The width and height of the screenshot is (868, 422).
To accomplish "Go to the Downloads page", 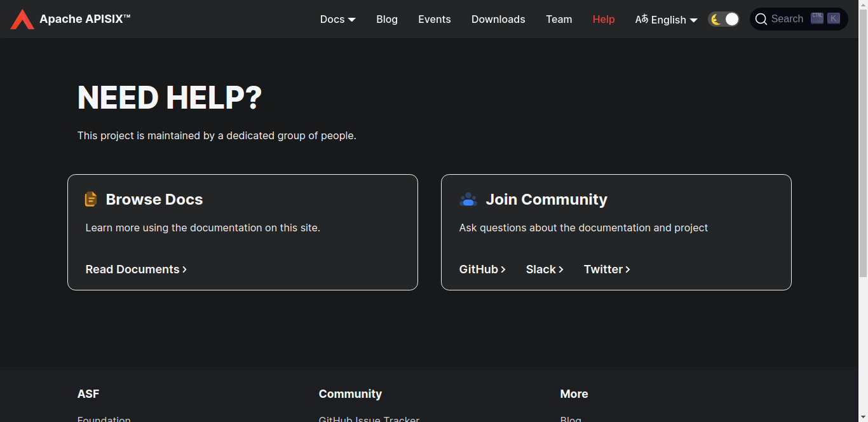I will (498, 19).
